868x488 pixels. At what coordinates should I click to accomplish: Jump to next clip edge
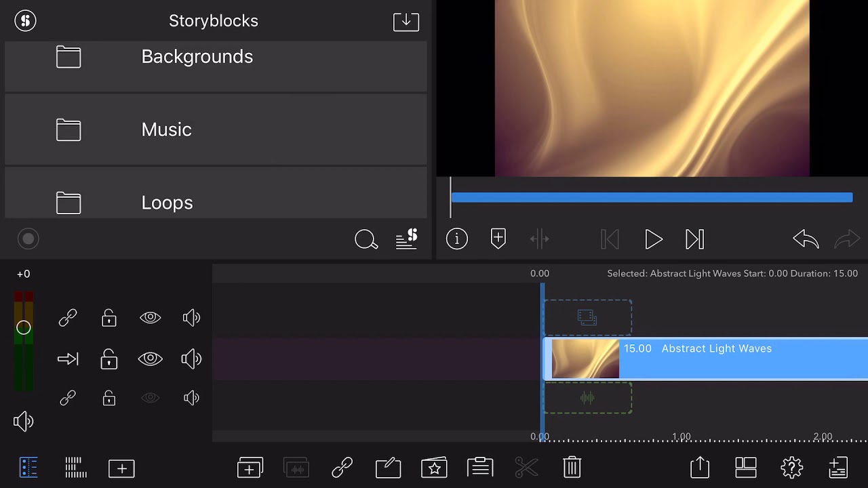tap(695, 239)
